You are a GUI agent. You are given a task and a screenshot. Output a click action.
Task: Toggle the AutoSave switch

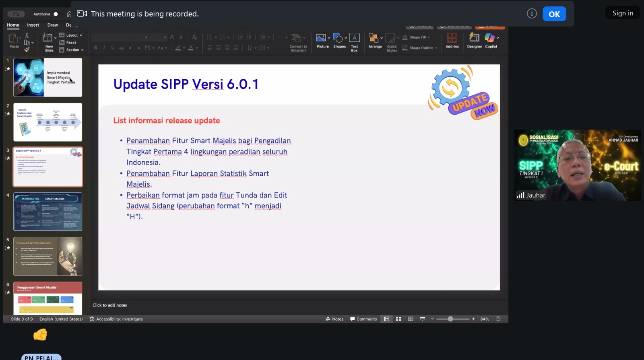[55, 14]
